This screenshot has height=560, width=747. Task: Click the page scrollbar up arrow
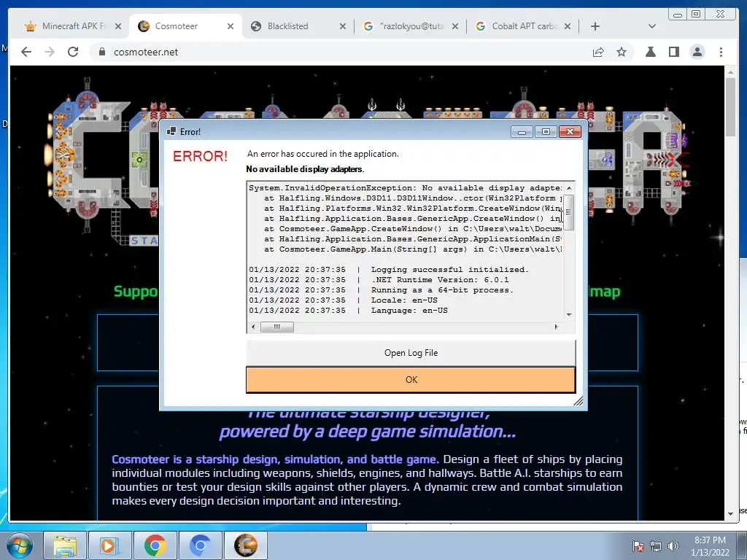point(730,72)
